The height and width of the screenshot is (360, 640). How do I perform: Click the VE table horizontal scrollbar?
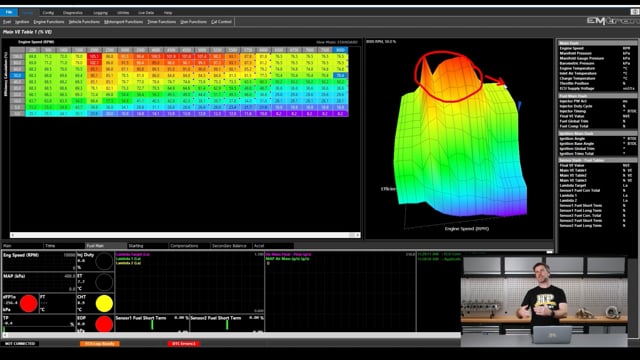tap(185, 235)
